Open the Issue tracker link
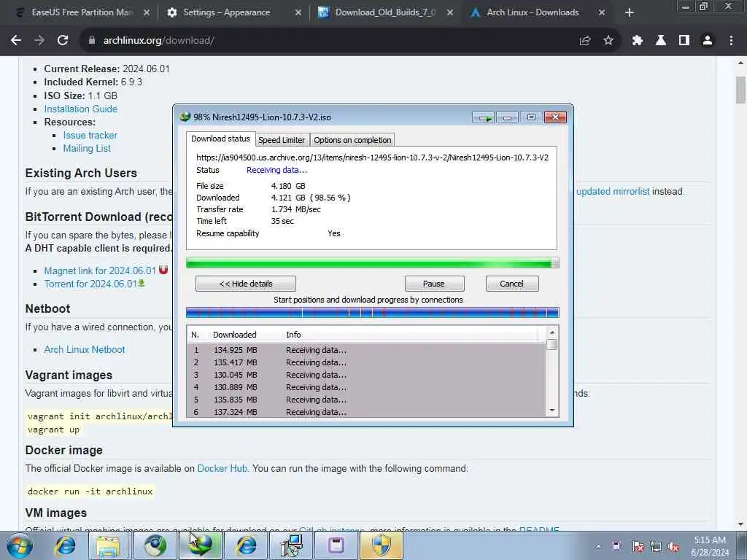This screenshot has height=560, width=747. (90, 135)
